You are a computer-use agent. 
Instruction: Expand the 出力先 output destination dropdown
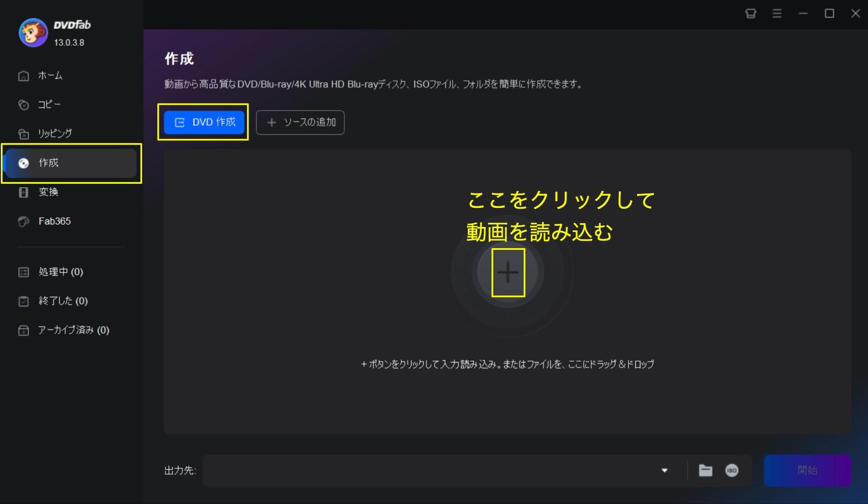pyautogui.click(x=665, y=470)
